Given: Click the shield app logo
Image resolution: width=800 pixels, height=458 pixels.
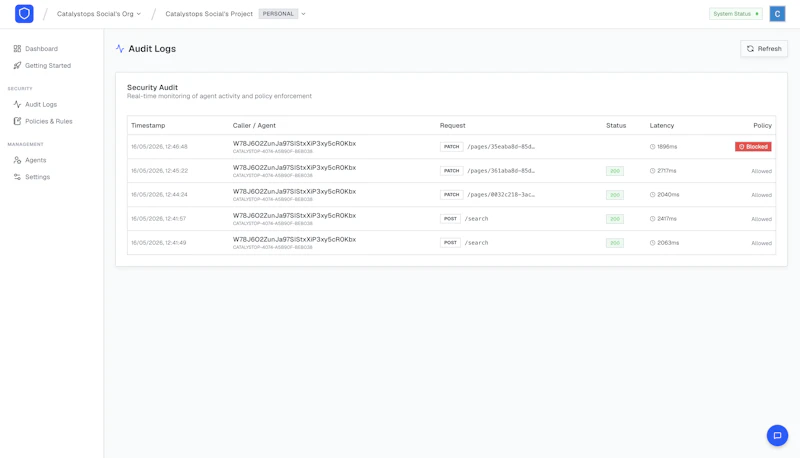Looking at the screenshot, I should click(24, 14).
